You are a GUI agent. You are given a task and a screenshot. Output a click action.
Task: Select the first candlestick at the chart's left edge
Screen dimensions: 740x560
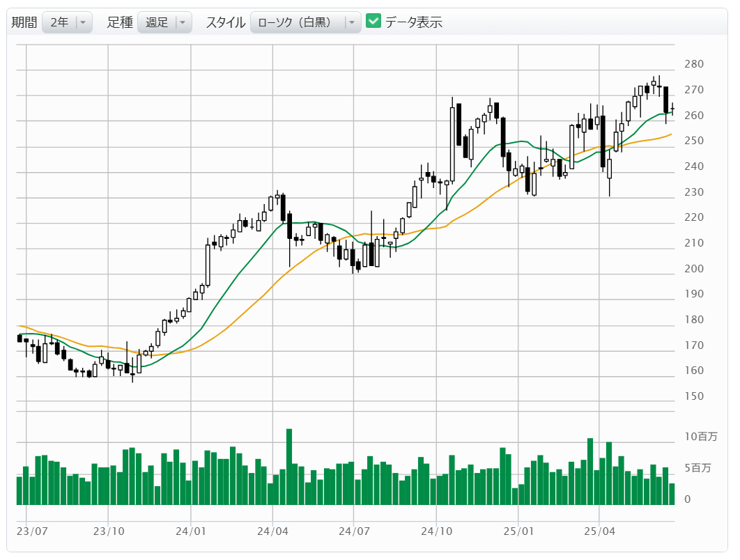point(20,339)
